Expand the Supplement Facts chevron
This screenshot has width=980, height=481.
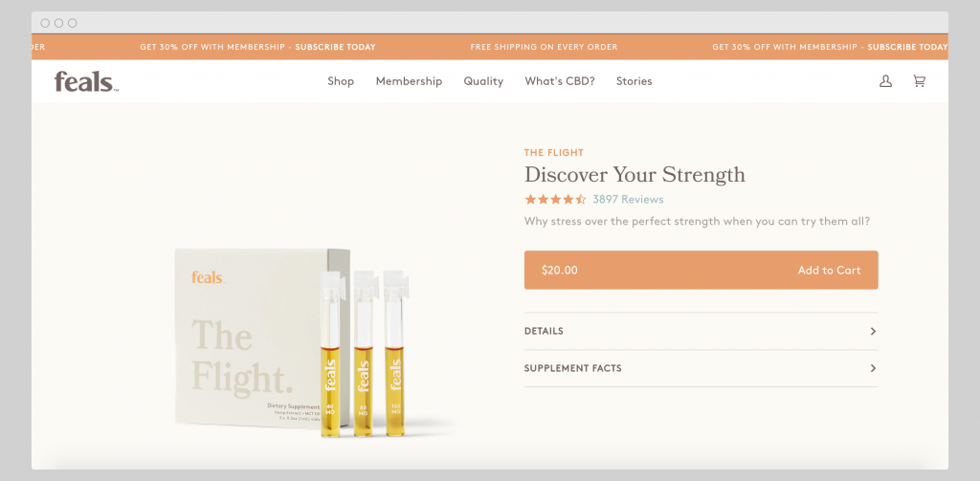coord(873,368)
